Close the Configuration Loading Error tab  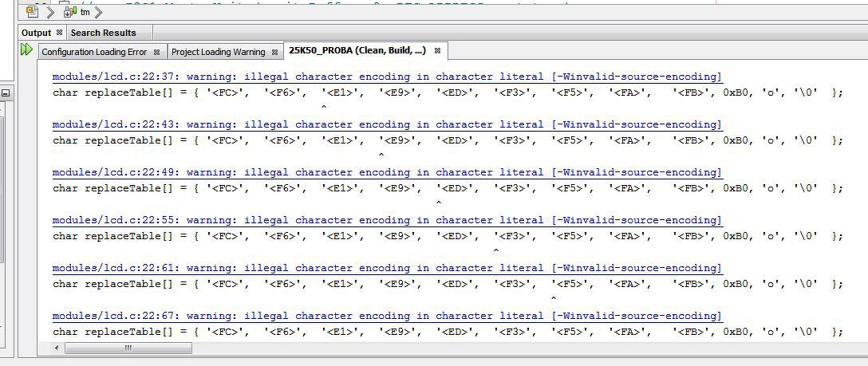click(156, 52)
